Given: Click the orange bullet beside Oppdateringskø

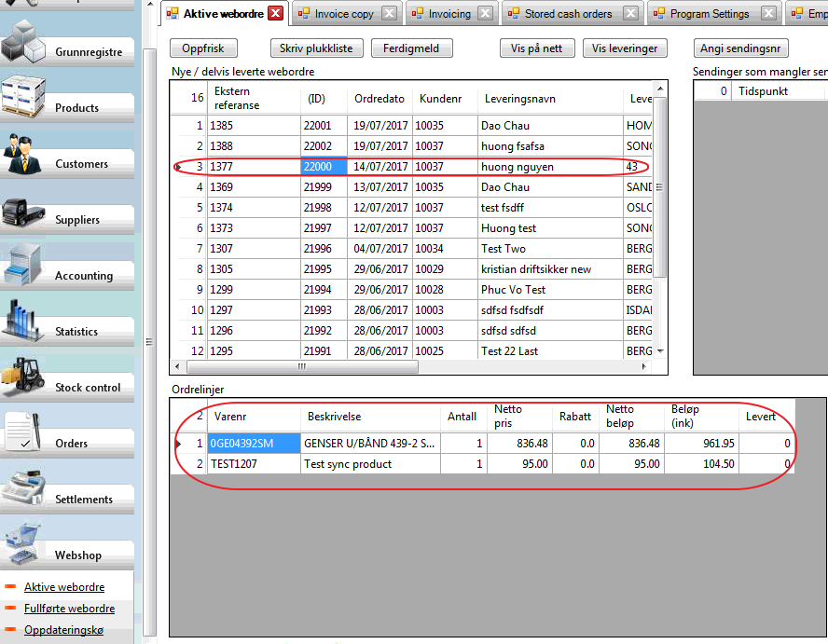Looking at the screenshot, I should pyautogui.click(x=10, y=629).
